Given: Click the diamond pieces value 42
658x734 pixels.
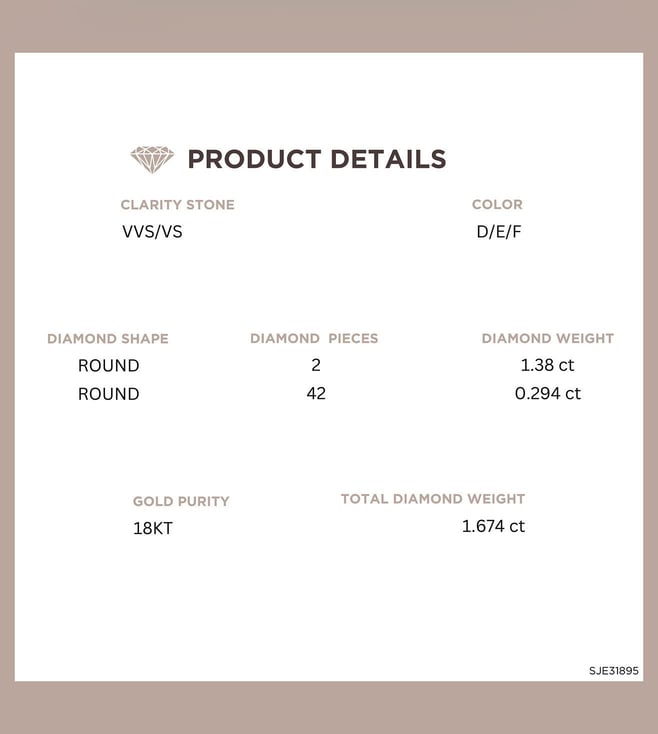Looking at the screenshot, I should (x=316, y=393).
